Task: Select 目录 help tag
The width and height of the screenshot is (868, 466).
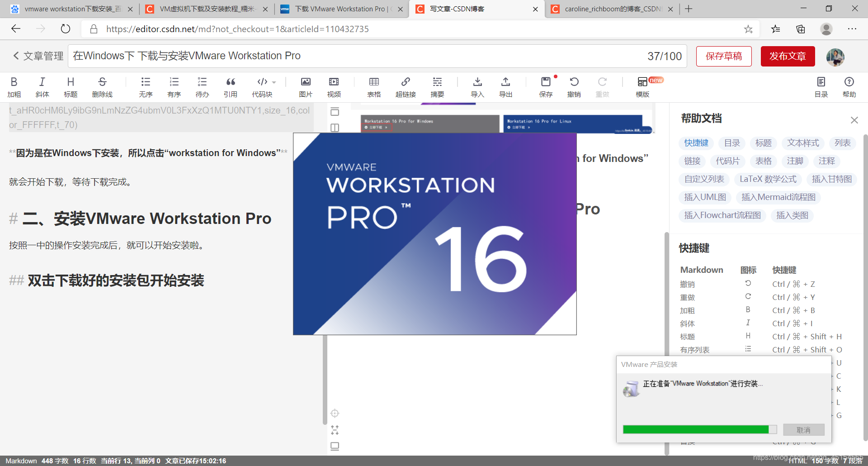Action: coord(732,143)
